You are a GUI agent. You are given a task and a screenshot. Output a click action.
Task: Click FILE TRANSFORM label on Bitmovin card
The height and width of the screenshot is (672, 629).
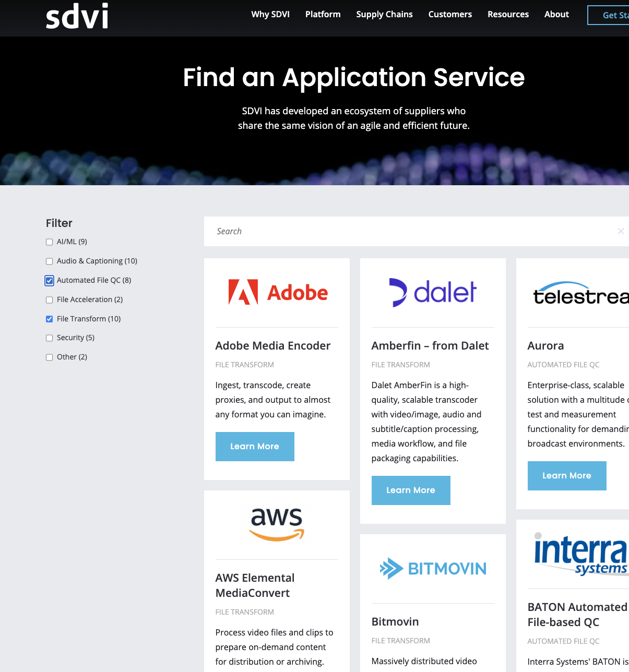[401, 641]
